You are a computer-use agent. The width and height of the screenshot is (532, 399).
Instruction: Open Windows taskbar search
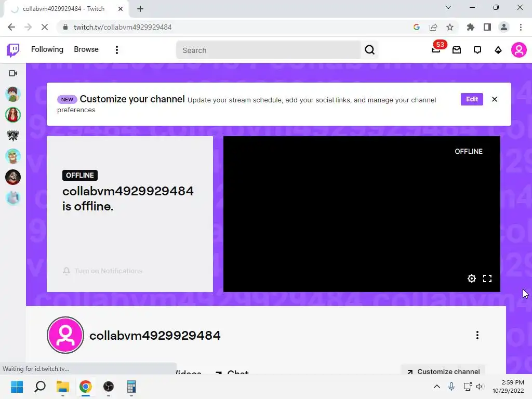[40, 387]
